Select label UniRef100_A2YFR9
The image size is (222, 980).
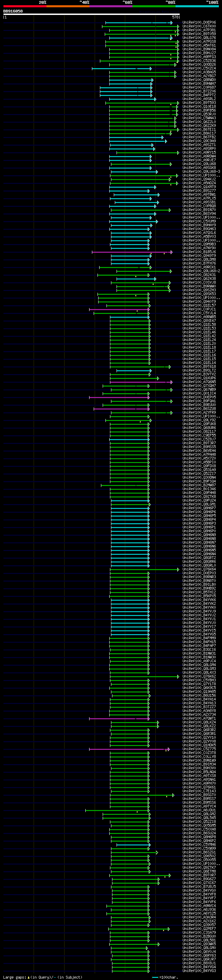point(199,412)
